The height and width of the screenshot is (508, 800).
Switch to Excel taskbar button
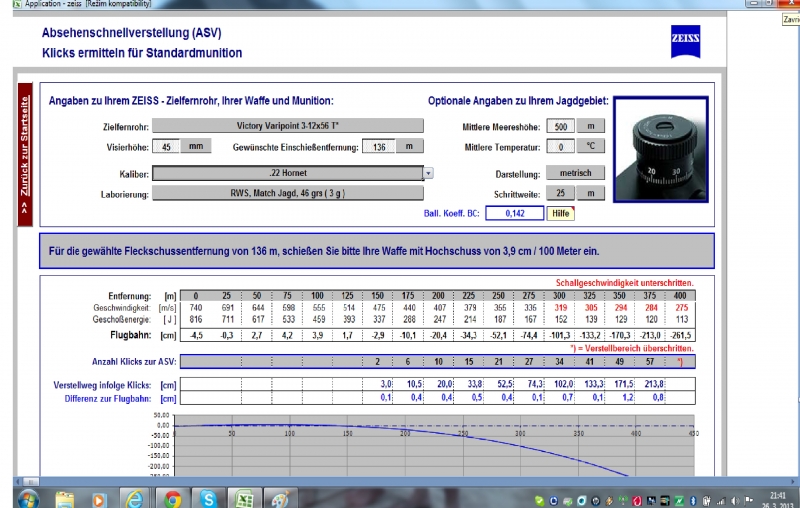point(244,499)
